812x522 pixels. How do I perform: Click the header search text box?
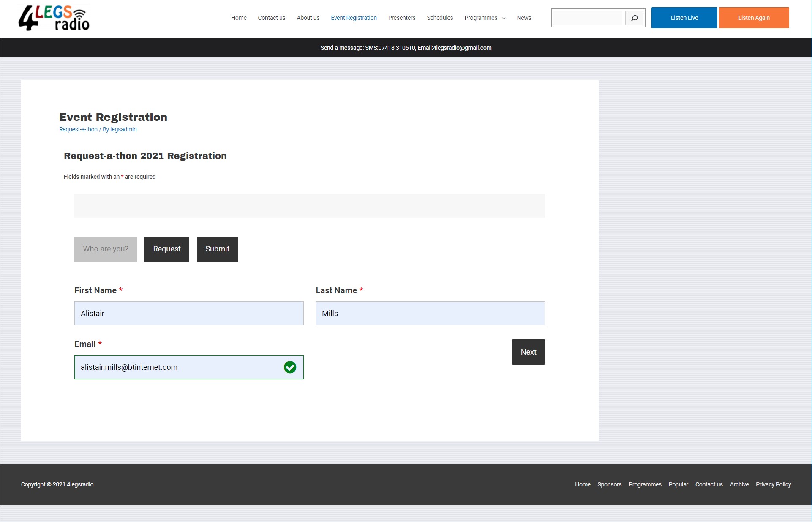coord(588,18)
